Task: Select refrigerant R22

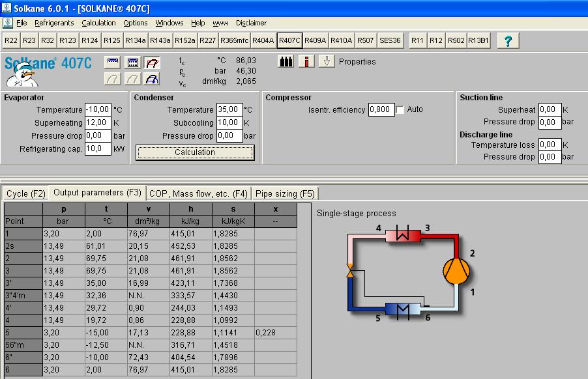Action: point(11,40)
